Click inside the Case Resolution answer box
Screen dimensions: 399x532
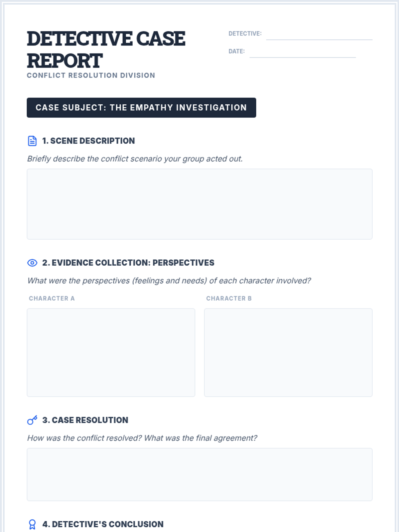tap(199, 474)
